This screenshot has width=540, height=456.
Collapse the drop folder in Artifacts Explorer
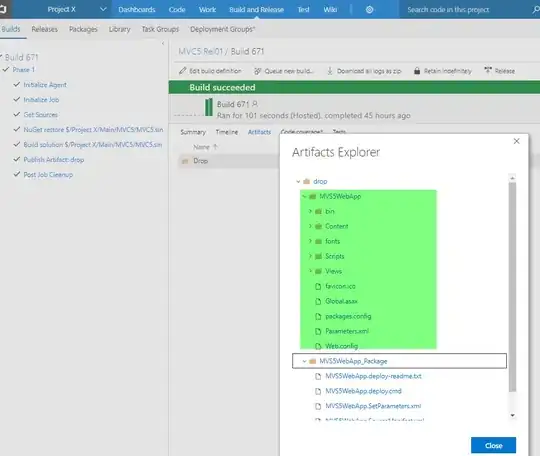pos(298,181)
